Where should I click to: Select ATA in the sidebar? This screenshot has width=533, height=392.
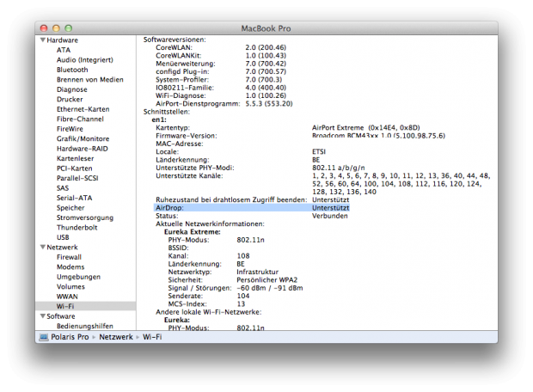point(64,50)
